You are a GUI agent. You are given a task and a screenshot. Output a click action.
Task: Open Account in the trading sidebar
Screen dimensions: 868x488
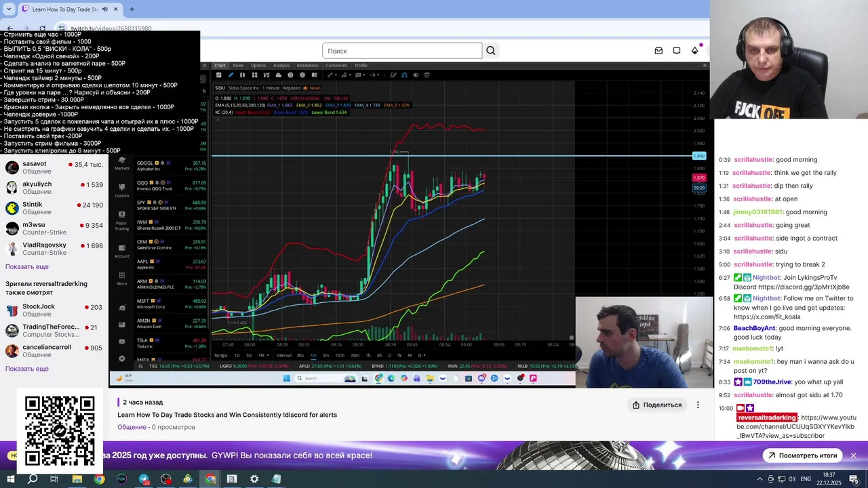click(x=122, y=252)
